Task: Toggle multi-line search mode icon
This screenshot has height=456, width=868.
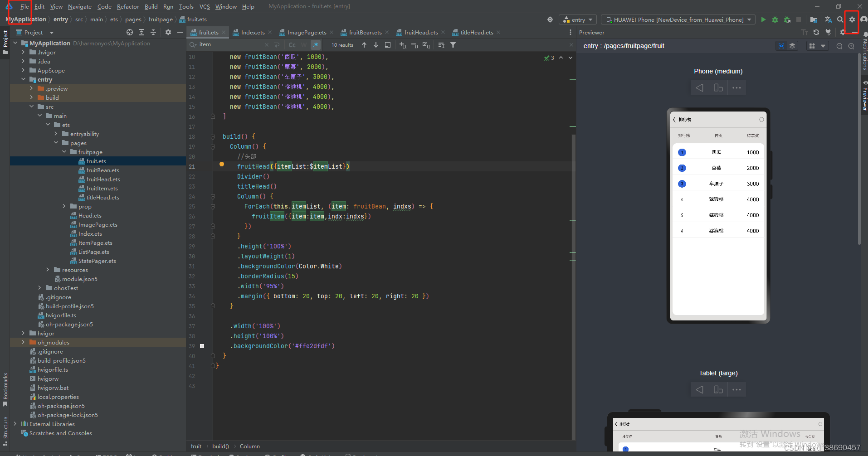Action: [276, 45]
